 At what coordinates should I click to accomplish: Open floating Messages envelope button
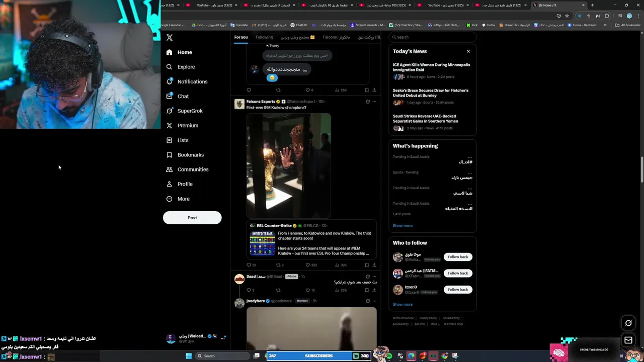(628, 340)
